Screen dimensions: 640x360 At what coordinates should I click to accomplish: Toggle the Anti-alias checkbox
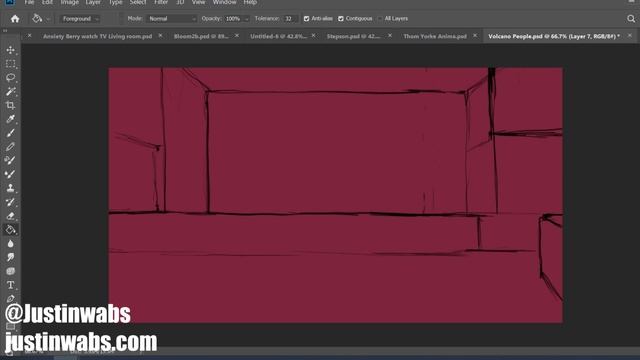coord(307,19)
